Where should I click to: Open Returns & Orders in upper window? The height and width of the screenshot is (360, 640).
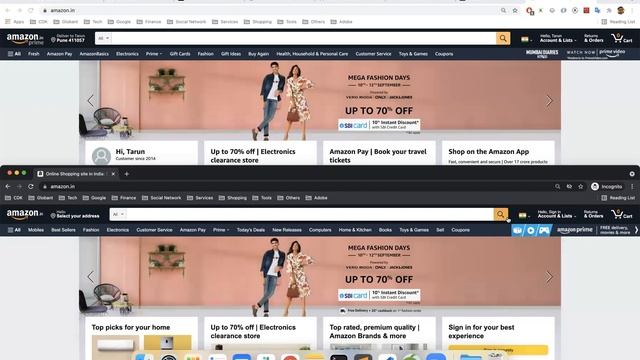[593, 38]
